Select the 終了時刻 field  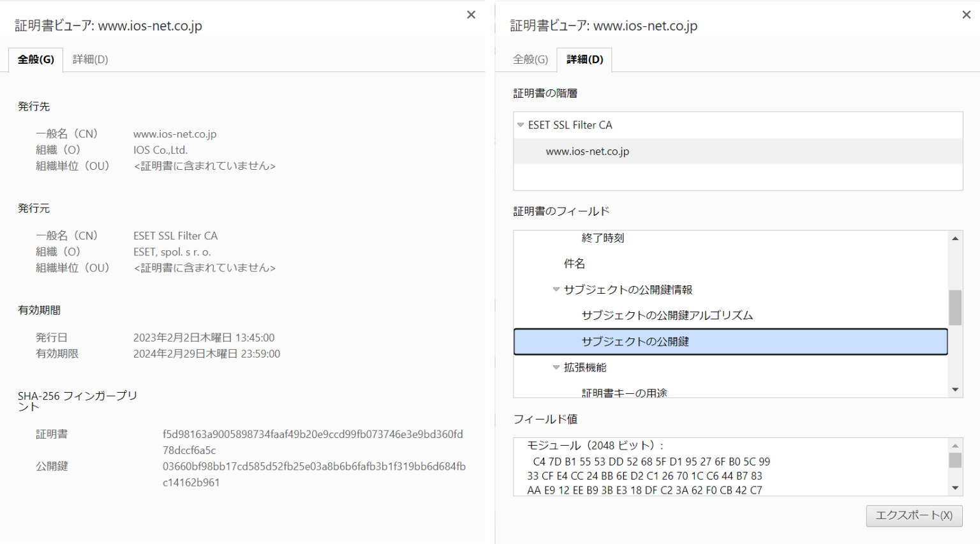(604, 237)
